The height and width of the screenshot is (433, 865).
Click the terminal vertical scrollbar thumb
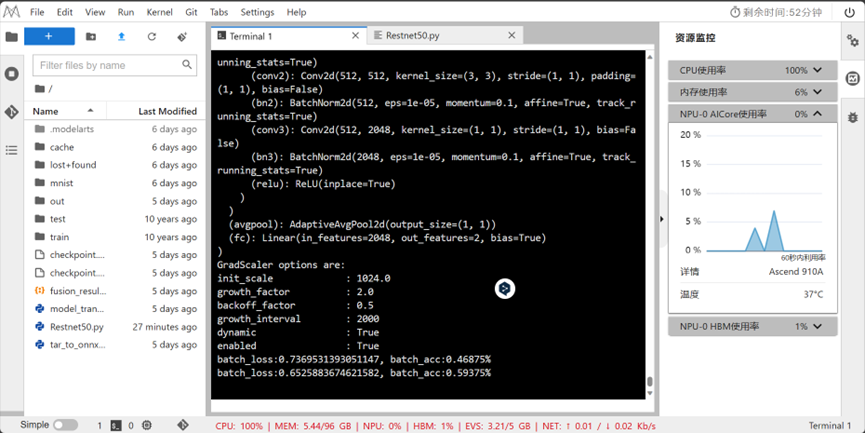pos(650,382)
